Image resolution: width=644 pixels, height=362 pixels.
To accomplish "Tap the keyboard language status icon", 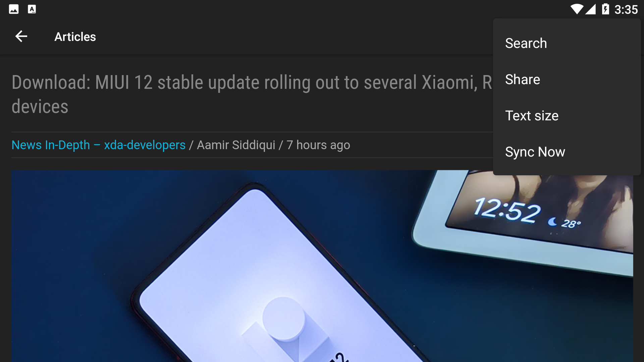I will (x=32, y=9).
